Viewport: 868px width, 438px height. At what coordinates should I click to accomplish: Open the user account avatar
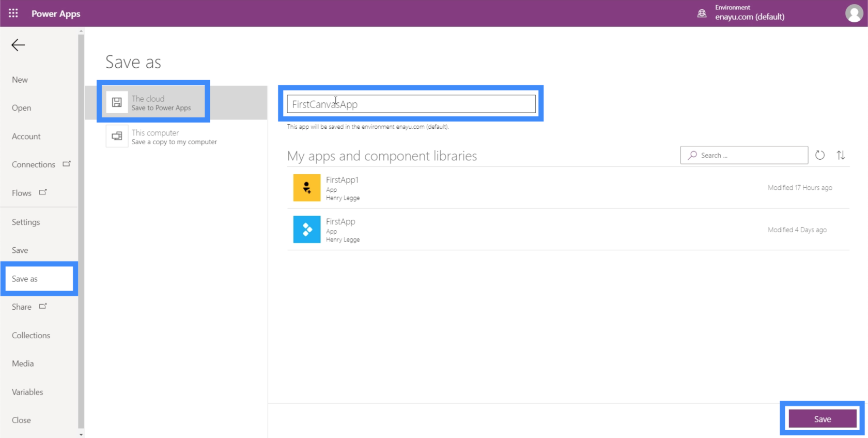(x=854, y=13)
